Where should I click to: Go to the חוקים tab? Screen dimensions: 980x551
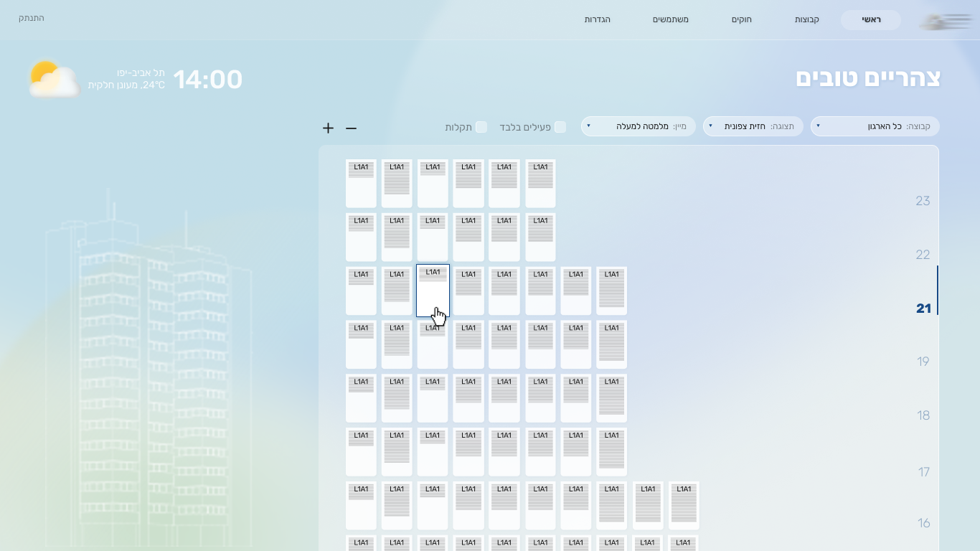741,19
